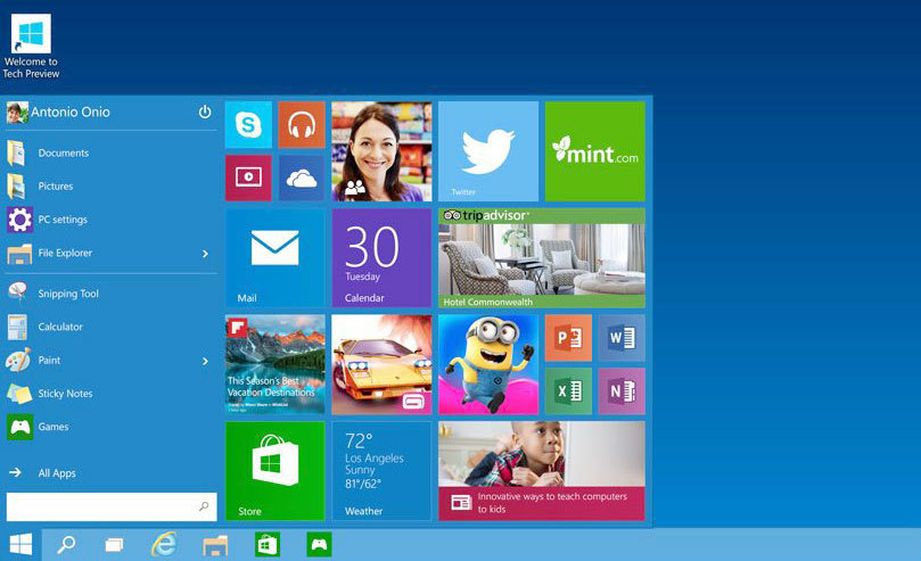This screenshot has width=921, height=561.
Task: Launch the Music headphones tile
Action: coord(301,125)
